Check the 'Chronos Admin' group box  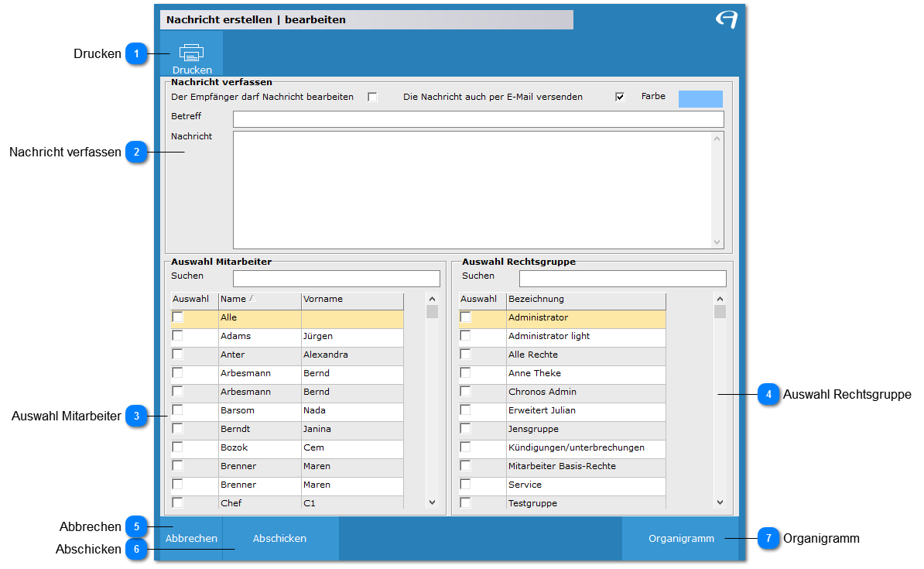click(x=466, y=392)
